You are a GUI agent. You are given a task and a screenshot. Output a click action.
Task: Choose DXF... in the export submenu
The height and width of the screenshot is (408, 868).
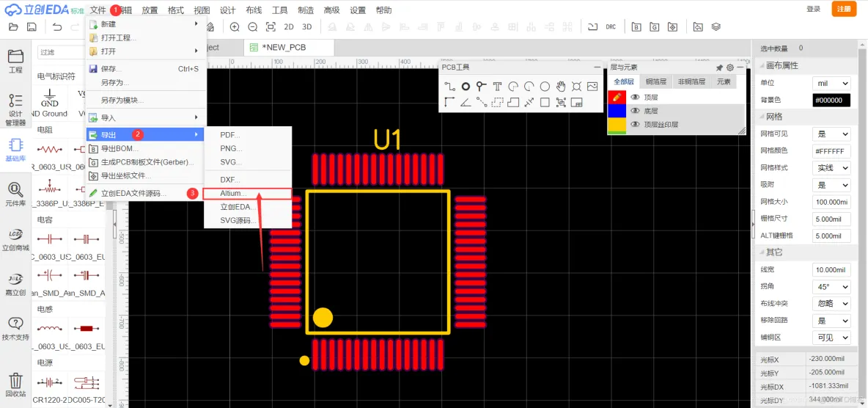click(248, 180)
